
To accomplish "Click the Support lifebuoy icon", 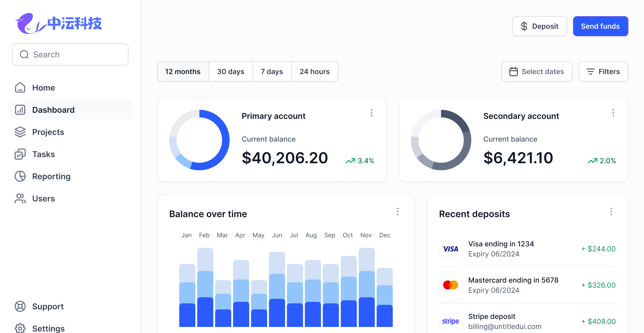I will point(20,306).
